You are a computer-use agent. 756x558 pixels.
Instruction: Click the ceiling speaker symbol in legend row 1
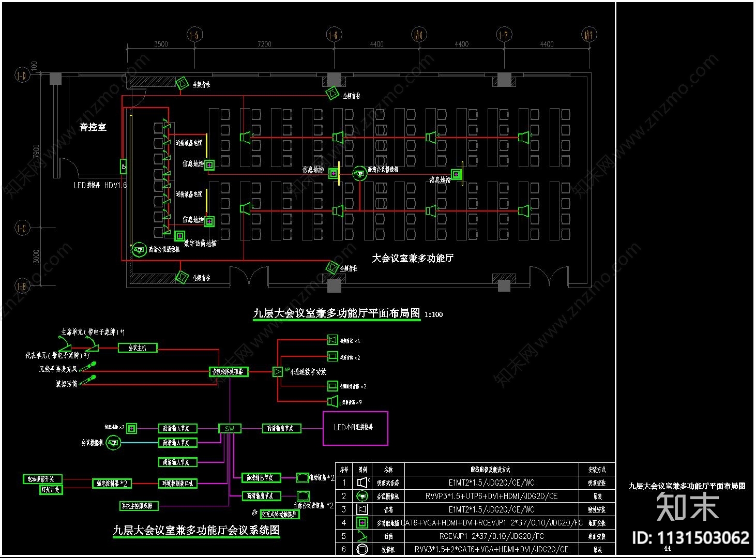tap(362, 482)
